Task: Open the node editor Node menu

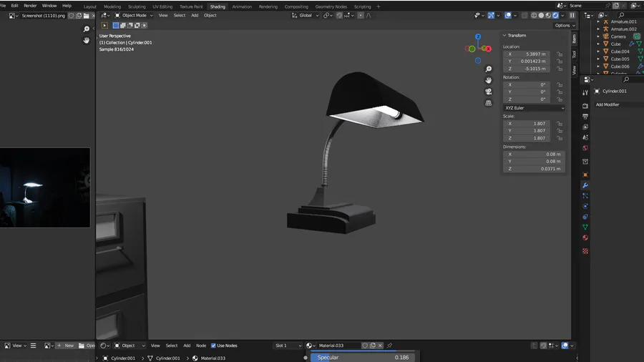Action: pos(201,346)
